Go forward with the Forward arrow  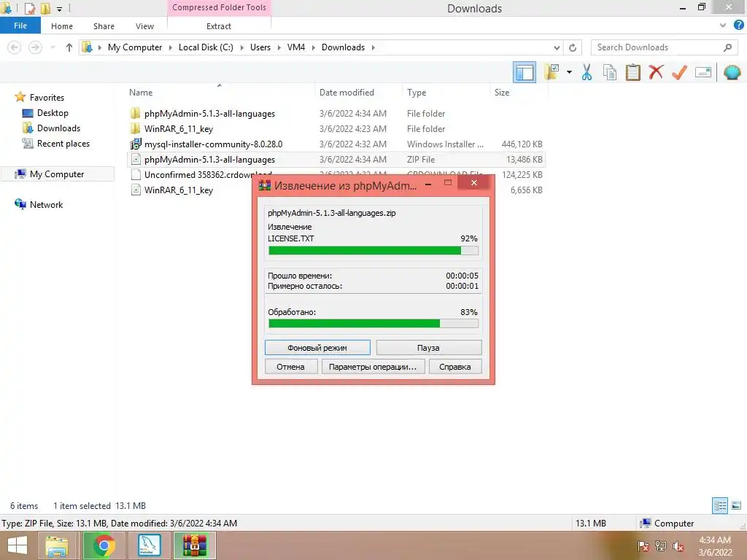[x=35, y=47]
